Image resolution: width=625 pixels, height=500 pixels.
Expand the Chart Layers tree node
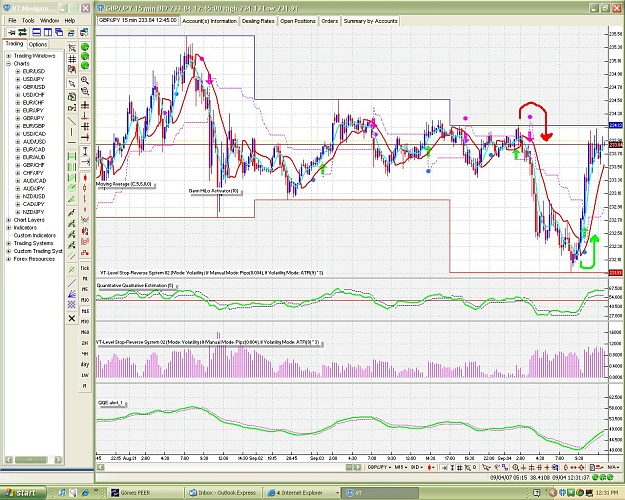click(x=8, y=220)
